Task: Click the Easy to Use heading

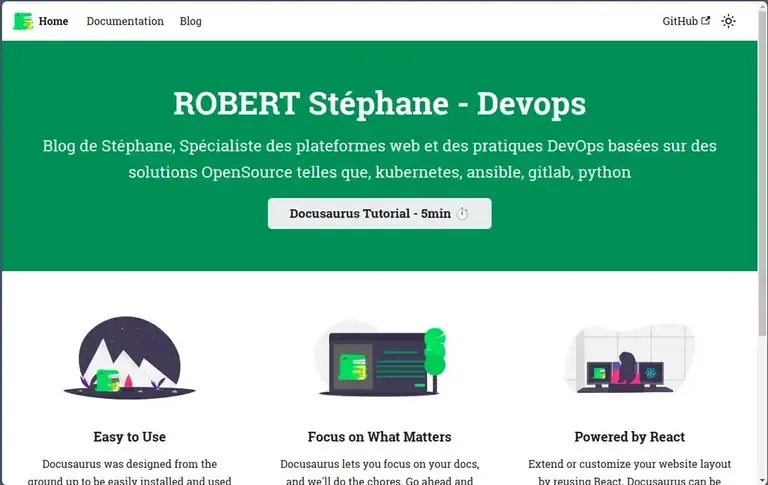Action: 130,436
